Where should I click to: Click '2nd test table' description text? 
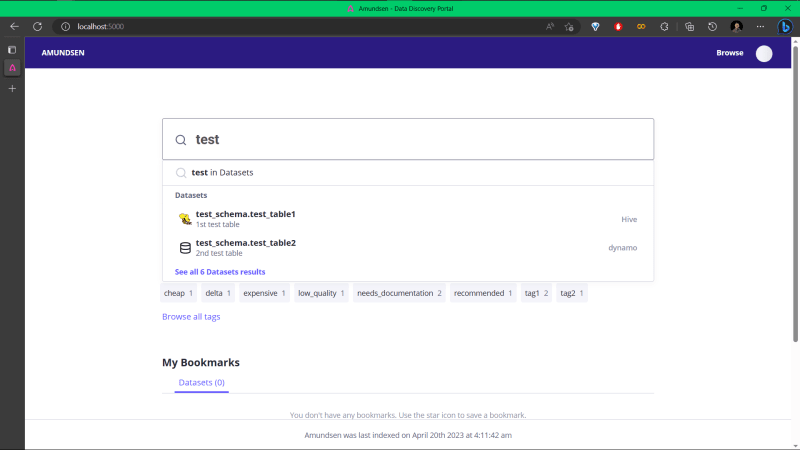[x=219, y=253]
